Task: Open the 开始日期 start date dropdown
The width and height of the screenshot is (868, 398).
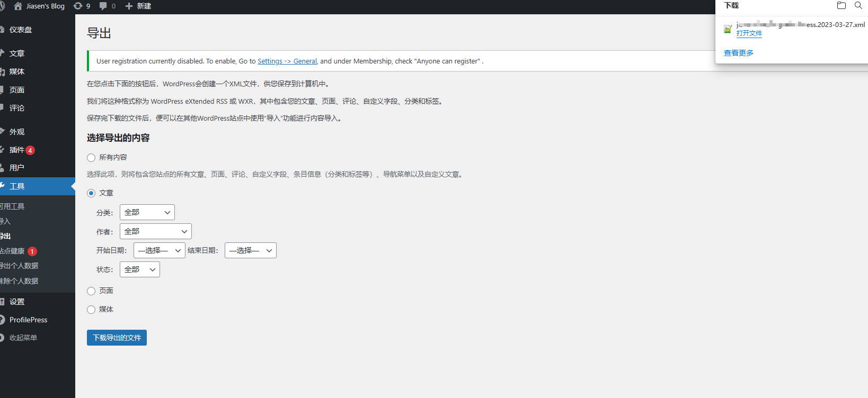Action: [x=160, y=250]
